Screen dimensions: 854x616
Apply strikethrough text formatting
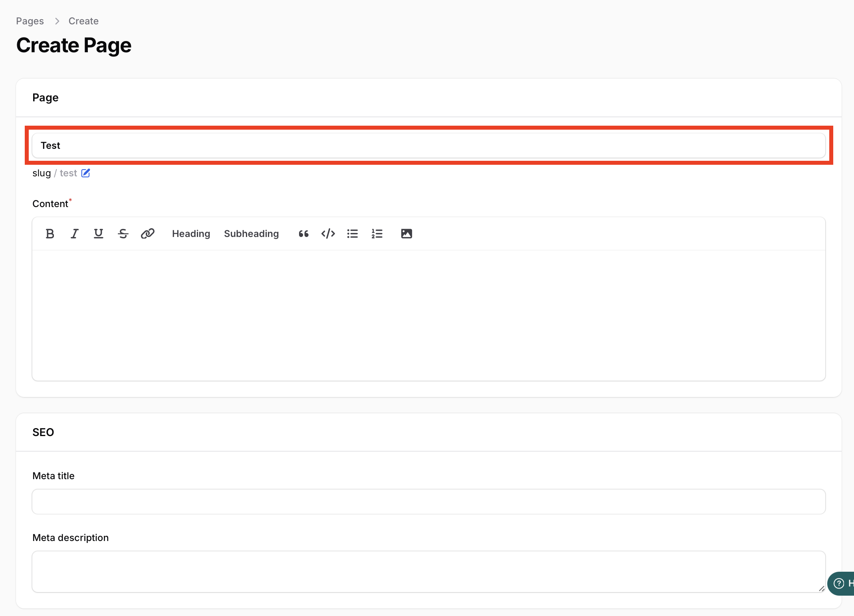(x=123, y=234)
